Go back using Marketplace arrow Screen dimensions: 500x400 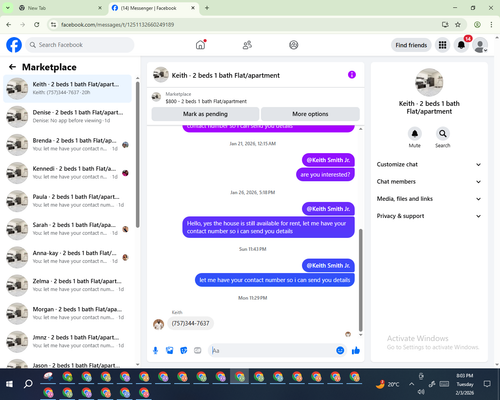[12, 67]
